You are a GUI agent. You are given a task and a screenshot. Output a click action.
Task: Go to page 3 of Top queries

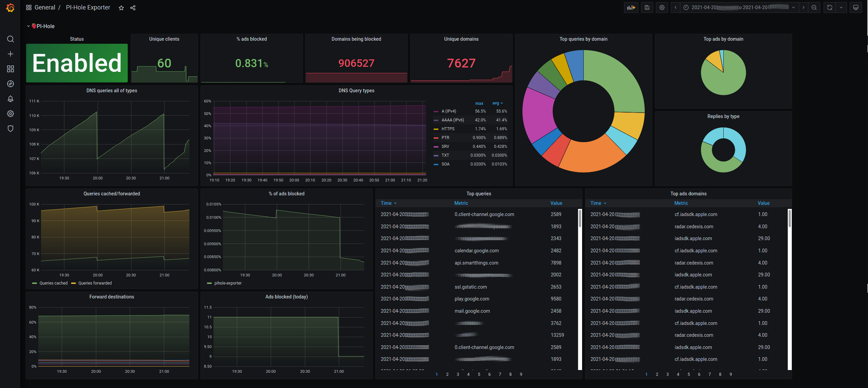click(458, 374)
